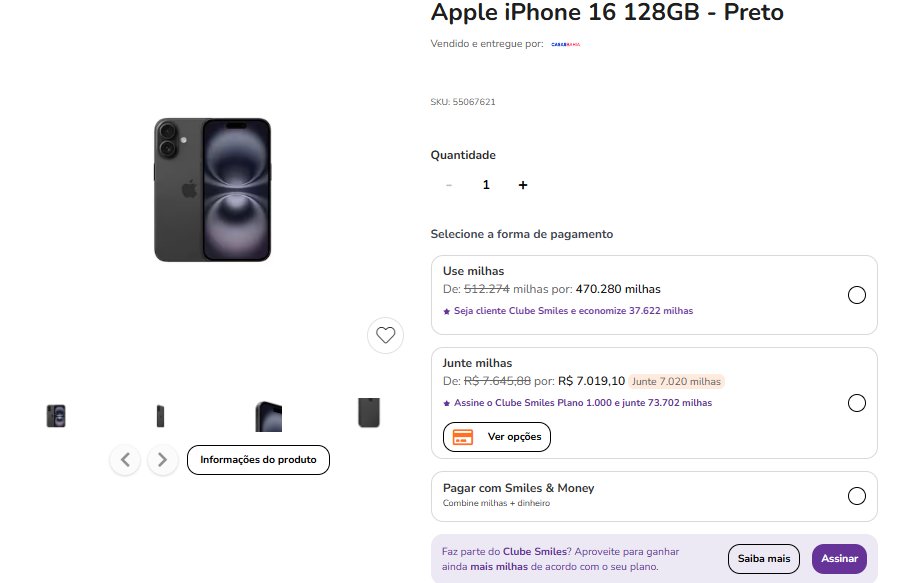Choose the Pagar com Smiles & Money radio

coord(857,496)
